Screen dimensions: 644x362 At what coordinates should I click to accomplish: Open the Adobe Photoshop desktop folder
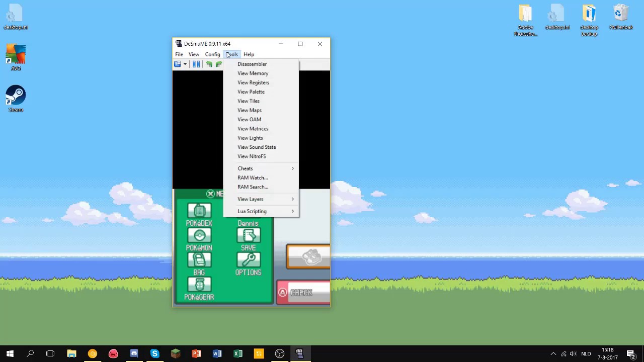tap(525, 20)
